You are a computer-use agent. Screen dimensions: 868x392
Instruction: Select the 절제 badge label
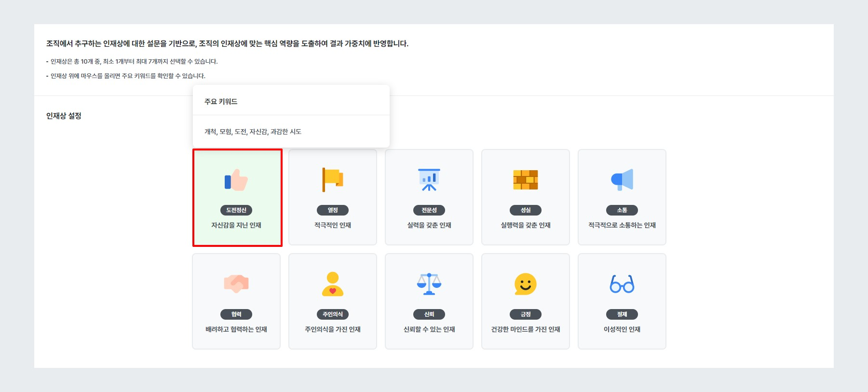tap(622, 314)
